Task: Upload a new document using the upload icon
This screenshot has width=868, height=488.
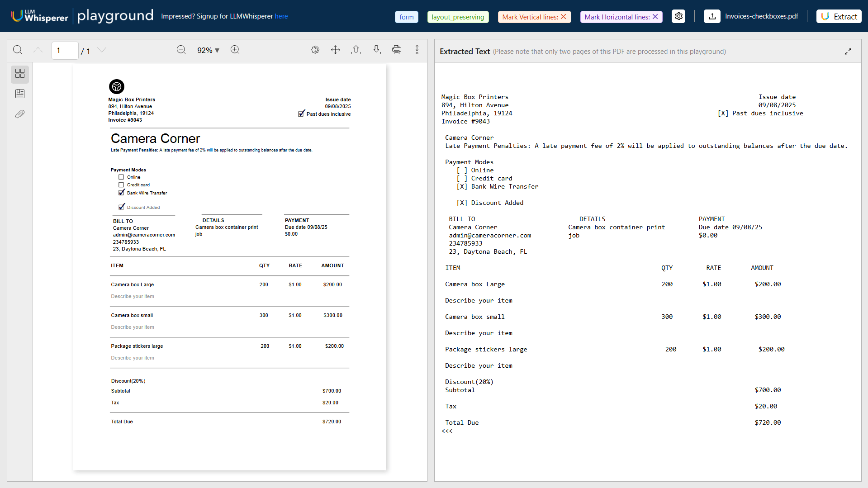Action: click(711, 16)
